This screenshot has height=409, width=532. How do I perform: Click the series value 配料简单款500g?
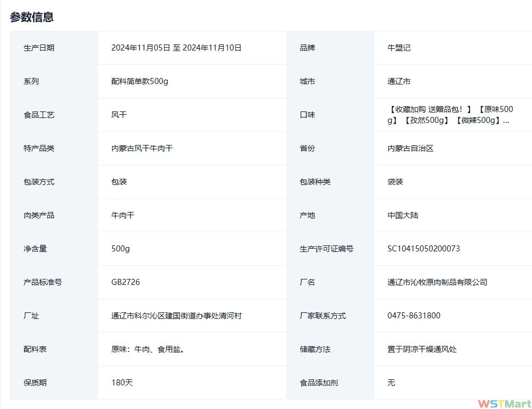click(139, 81)
